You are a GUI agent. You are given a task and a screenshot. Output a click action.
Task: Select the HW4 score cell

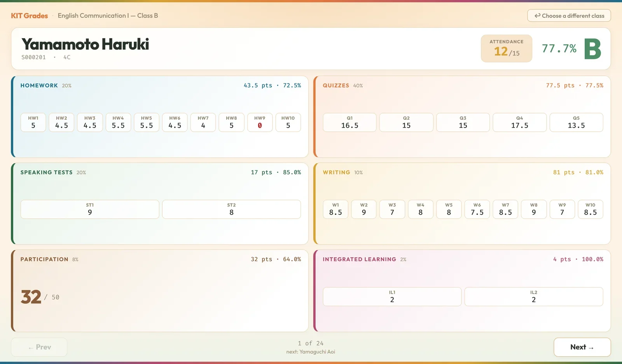[x=118, y=122]
